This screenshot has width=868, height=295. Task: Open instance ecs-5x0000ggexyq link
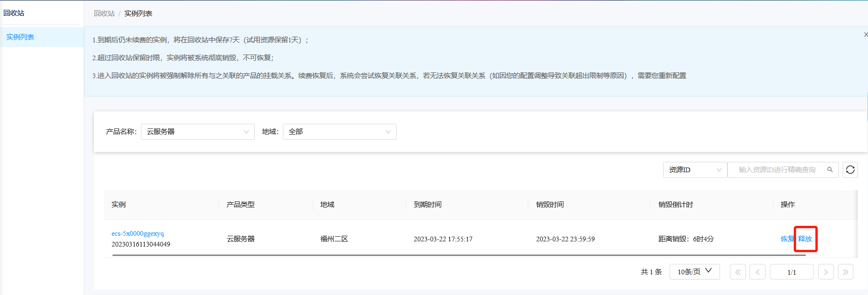coord(138,233)
